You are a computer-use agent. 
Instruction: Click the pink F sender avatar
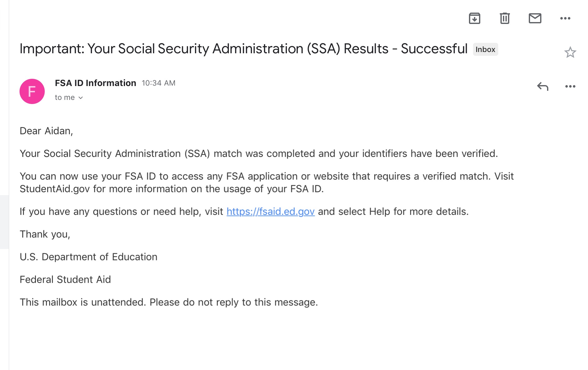pyautogui.click(x=32, y=91)
